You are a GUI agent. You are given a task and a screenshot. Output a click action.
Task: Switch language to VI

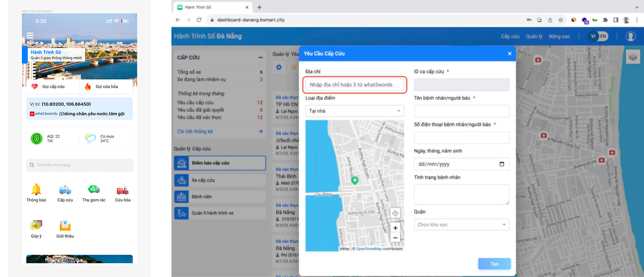pos(593,36)
